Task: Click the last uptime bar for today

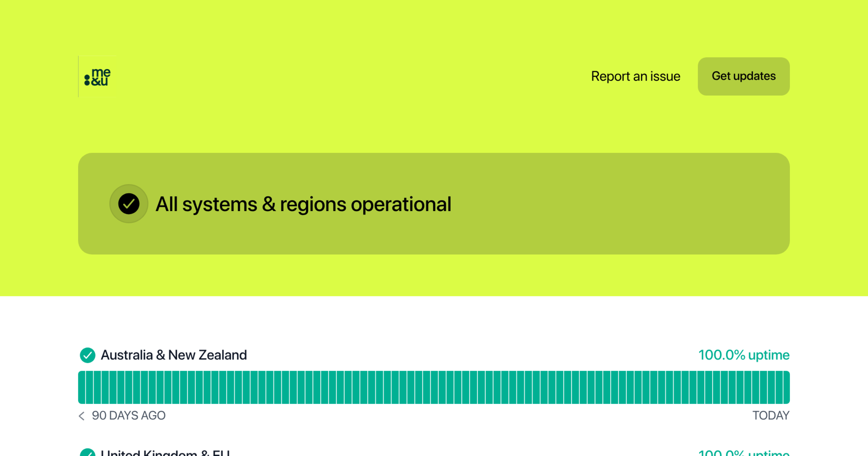Action: click(786, 387)
